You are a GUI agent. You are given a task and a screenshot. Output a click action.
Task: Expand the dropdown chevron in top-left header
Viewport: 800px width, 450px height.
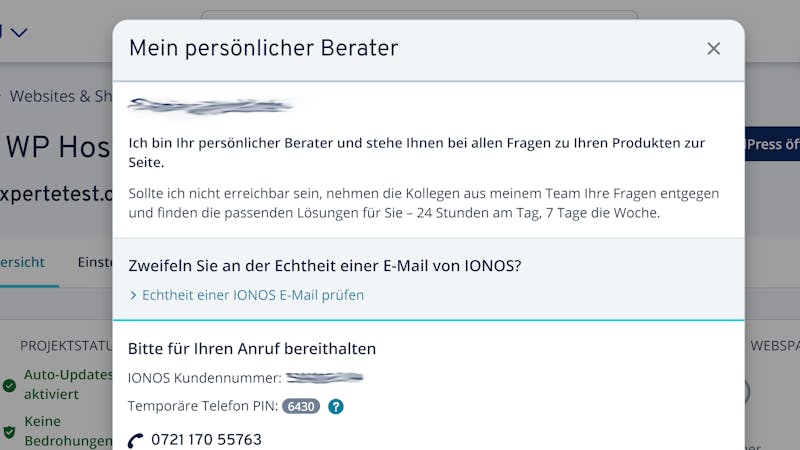(x=19, y=33)
